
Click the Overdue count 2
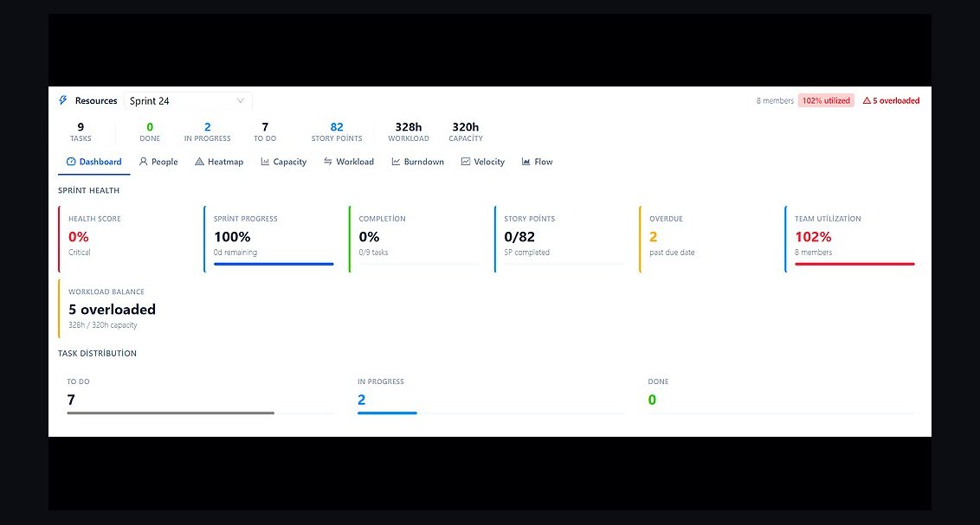point(653,237)
